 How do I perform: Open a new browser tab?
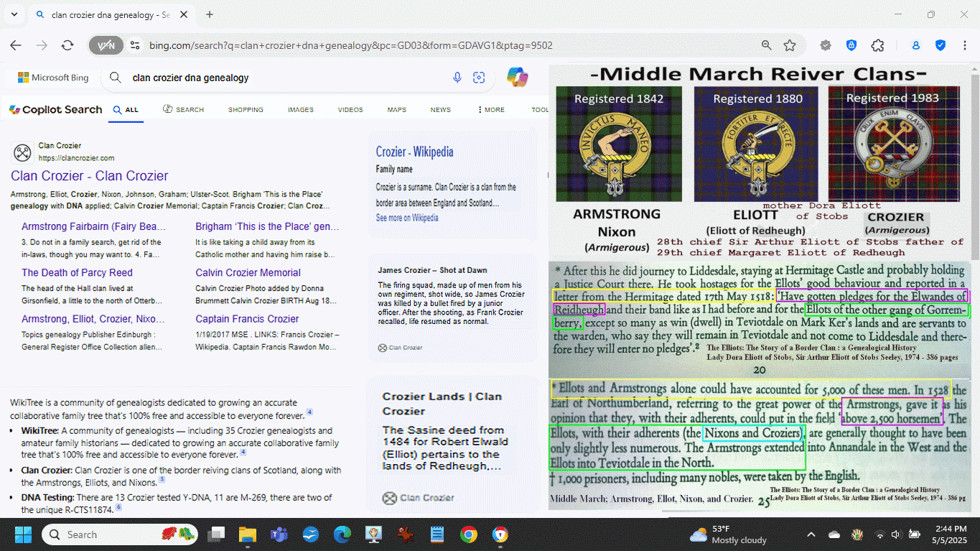coord(210,14)
